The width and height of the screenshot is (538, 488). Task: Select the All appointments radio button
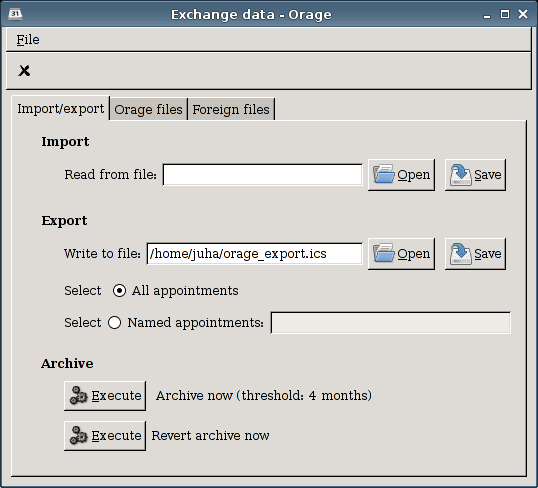click(119, 291)
